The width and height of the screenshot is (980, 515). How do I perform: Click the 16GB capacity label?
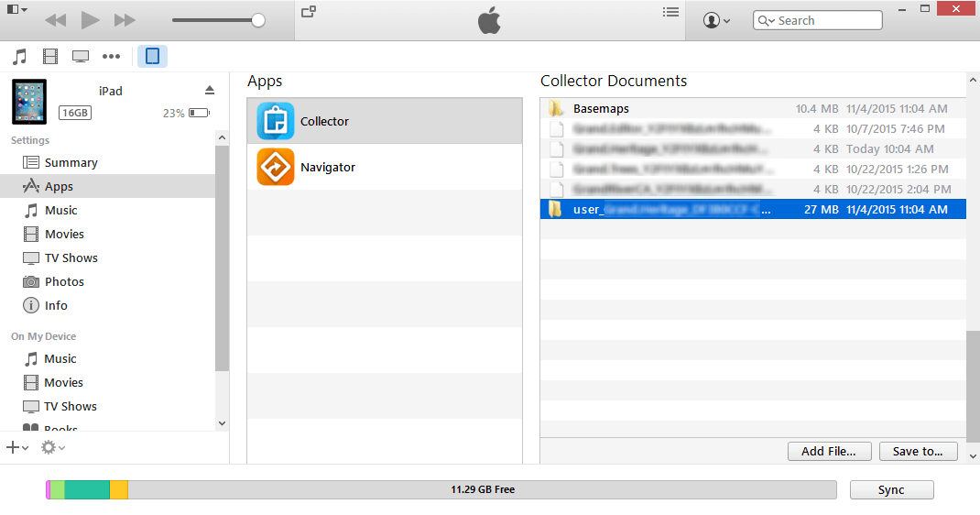point(75,113)
